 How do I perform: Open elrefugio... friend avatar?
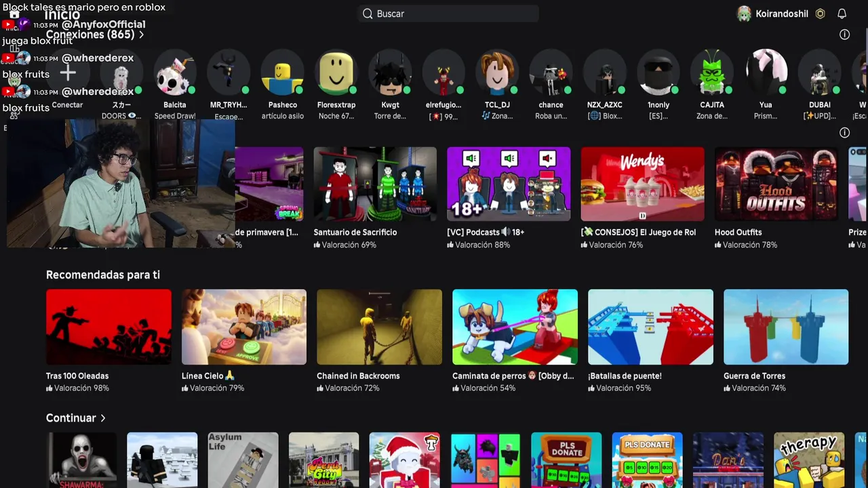[x=443, y=72]
